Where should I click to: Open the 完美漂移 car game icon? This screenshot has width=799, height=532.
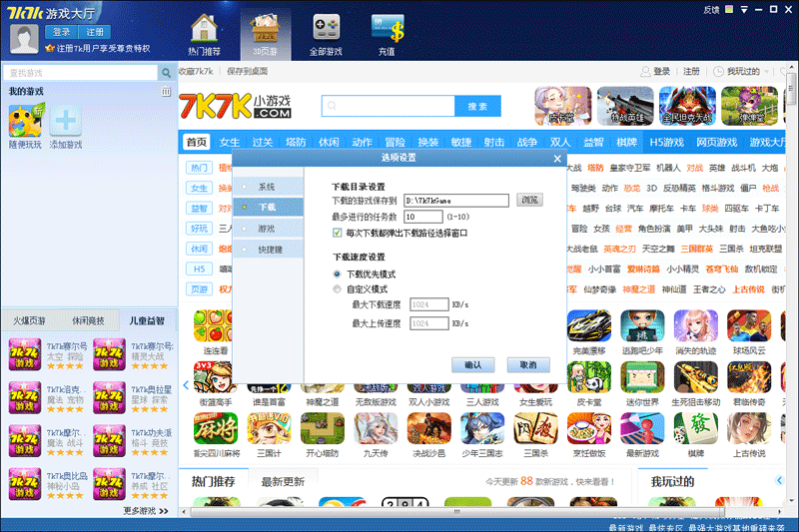pos(589,325)
